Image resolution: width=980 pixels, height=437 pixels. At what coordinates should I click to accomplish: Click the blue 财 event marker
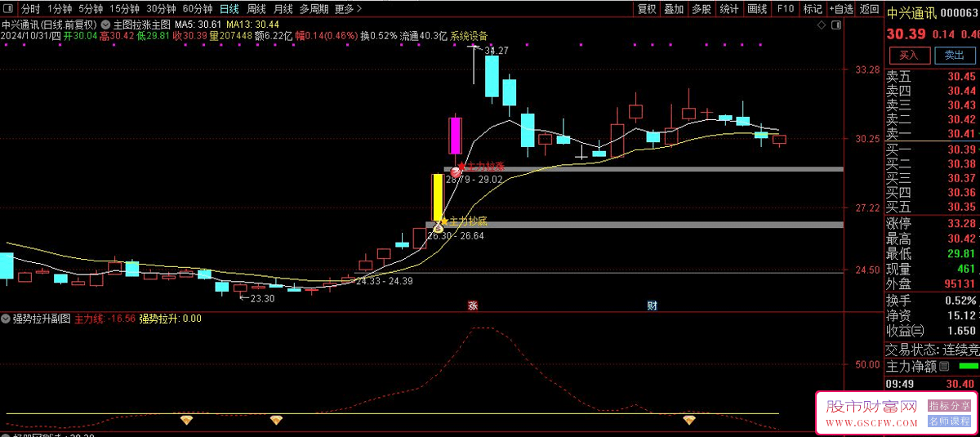click(x=652, y=305)
